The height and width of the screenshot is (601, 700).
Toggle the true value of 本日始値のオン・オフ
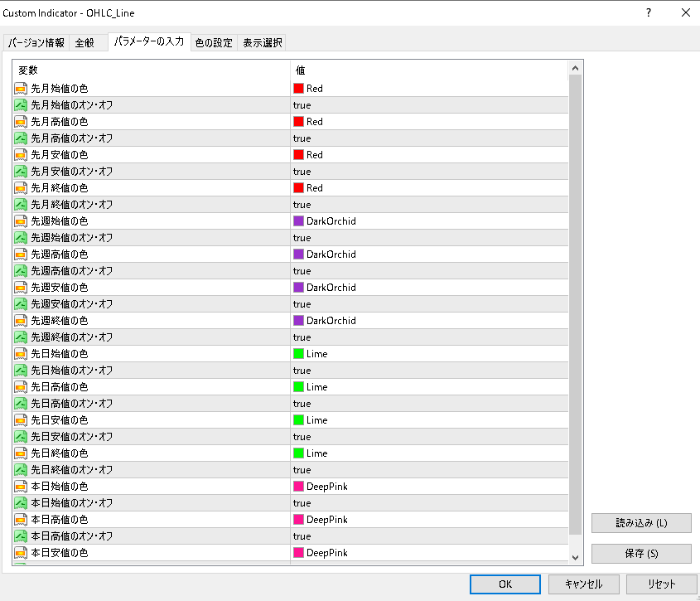302,502
